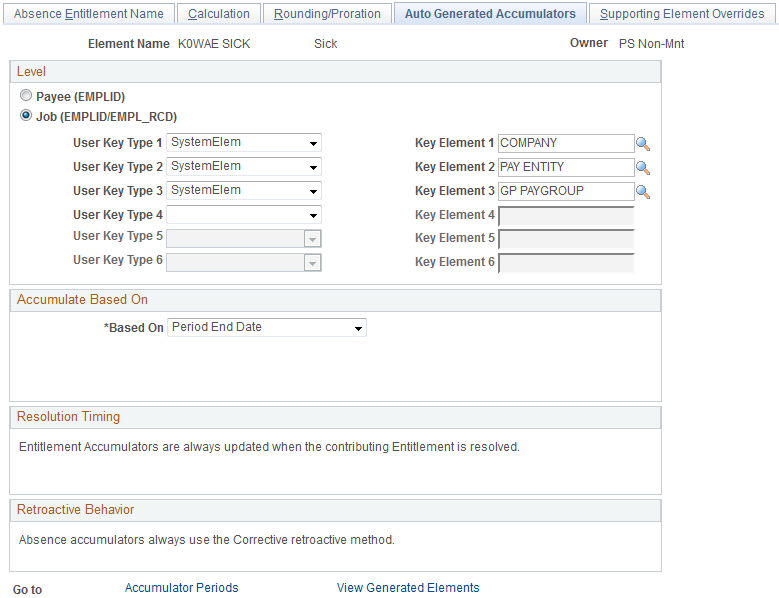Click the owner value PS Non-Mnt
This screenshot has height=598, width=779.
pyautogui.click(x=651, y=44)
